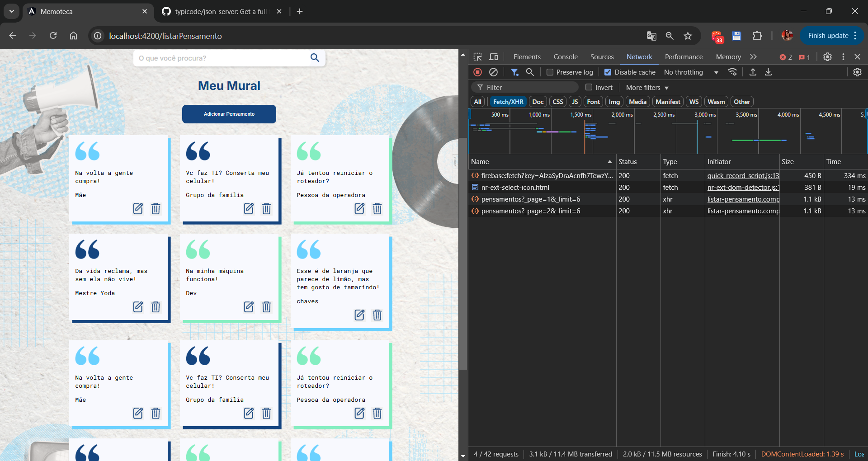Screen dimensions: 868x461
Task: Filter requests by WS type
Action: tap(693, 102)
